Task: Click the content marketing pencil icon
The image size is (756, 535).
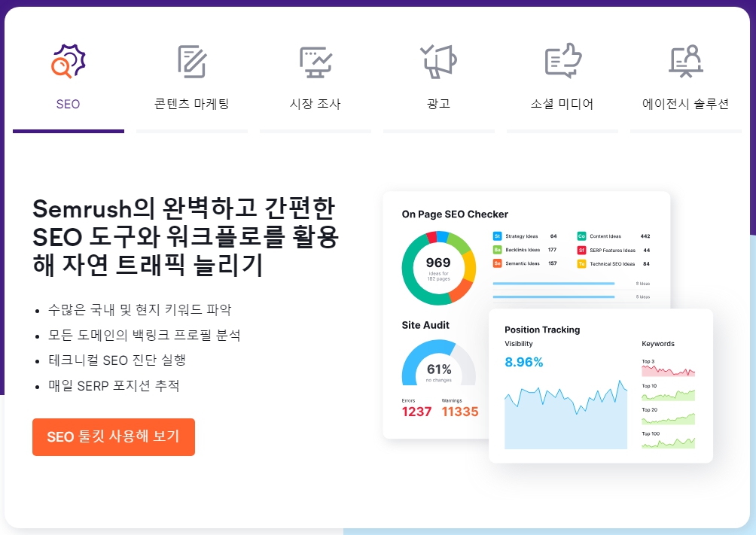Action: 192,62
